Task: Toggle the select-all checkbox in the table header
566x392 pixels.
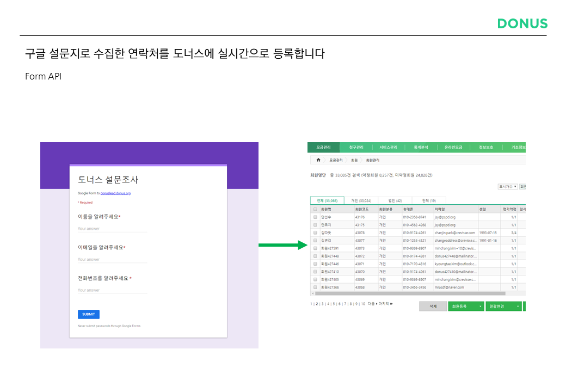Action: point(315,210)
